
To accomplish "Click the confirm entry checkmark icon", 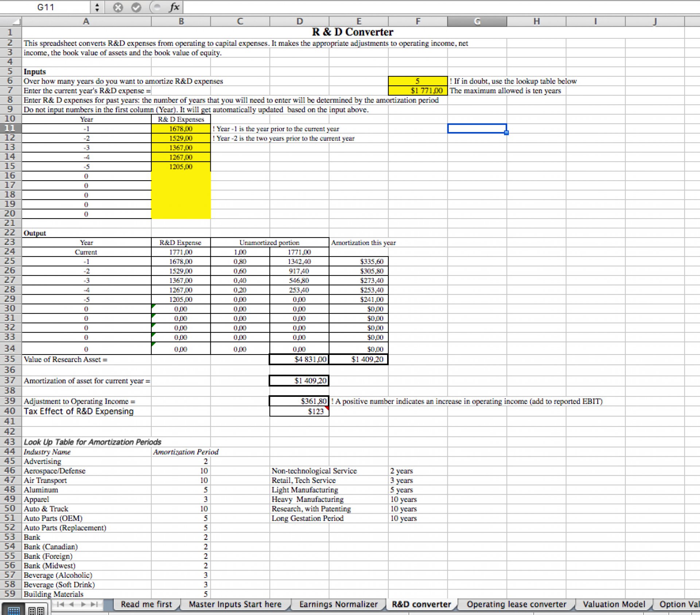I will tap(136, 7).
